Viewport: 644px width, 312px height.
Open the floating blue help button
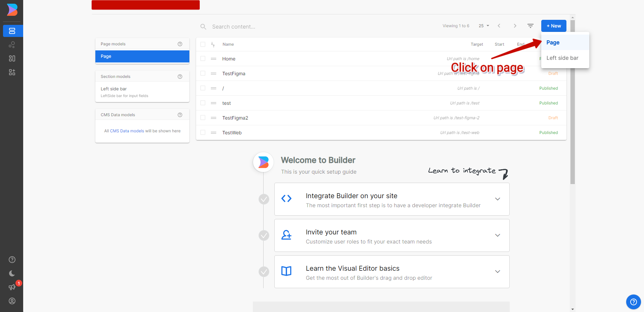point(634,302)
